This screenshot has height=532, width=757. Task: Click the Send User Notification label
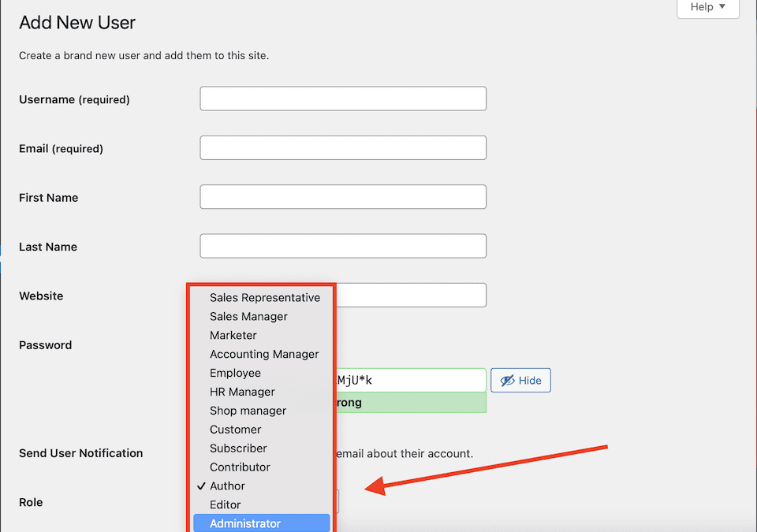tap(80, 453)
